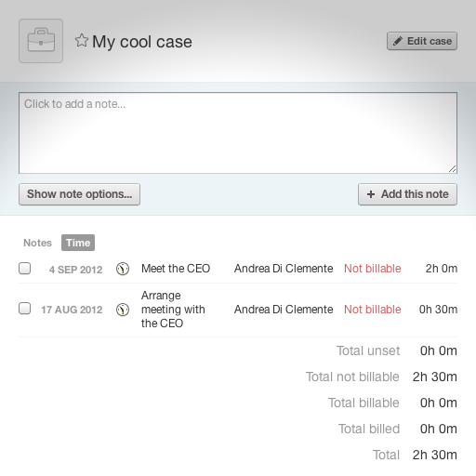
Task: Open Arrange meeting with the CEO entry
Action: tap(173, 310)
